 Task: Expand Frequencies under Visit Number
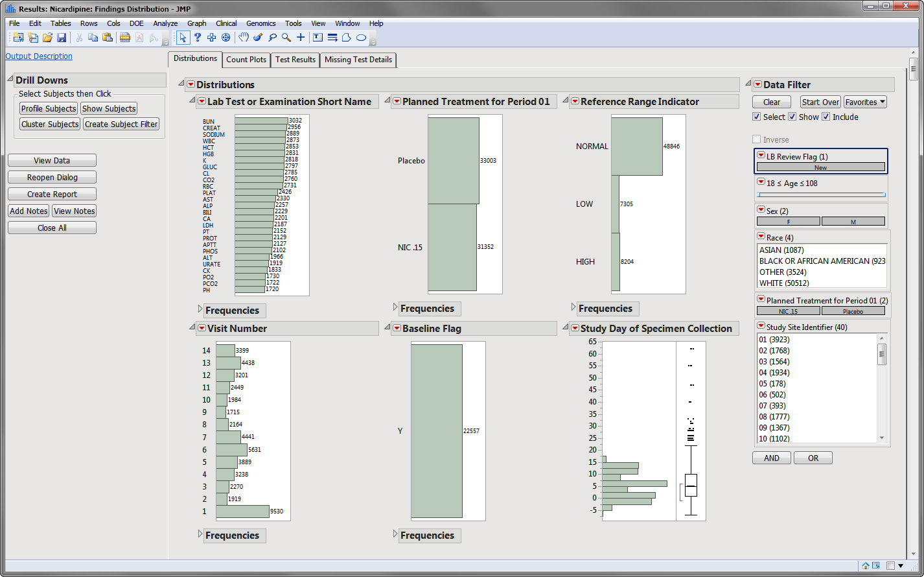point(200,534)
